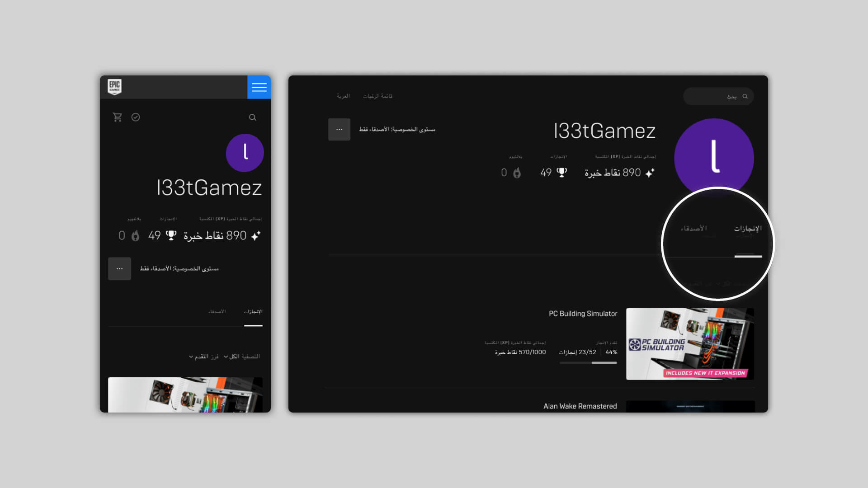Click the platinum flame icon in desktop view
Viewport: 868px width, 488px height.
point(517,173)
